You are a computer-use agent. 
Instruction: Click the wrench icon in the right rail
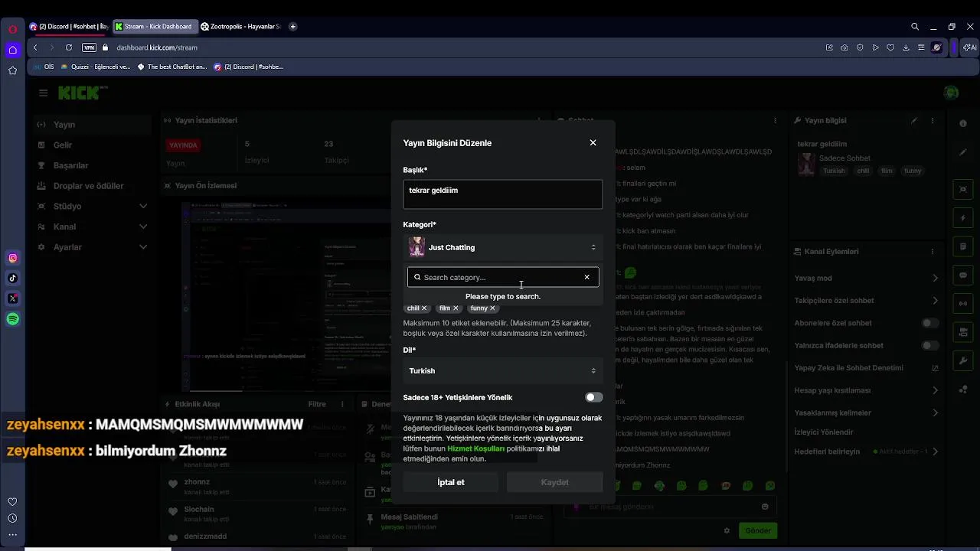[x=963, y=360]
